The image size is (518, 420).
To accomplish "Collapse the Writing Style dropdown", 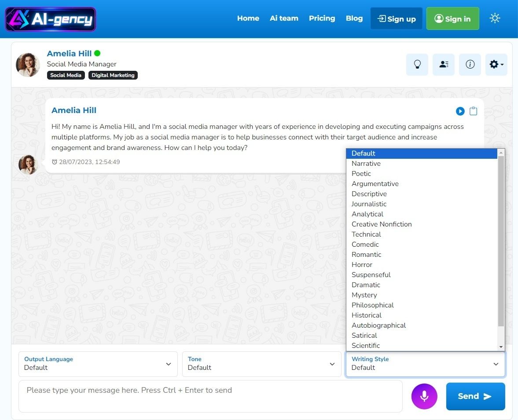I will (x=425, y=364).
